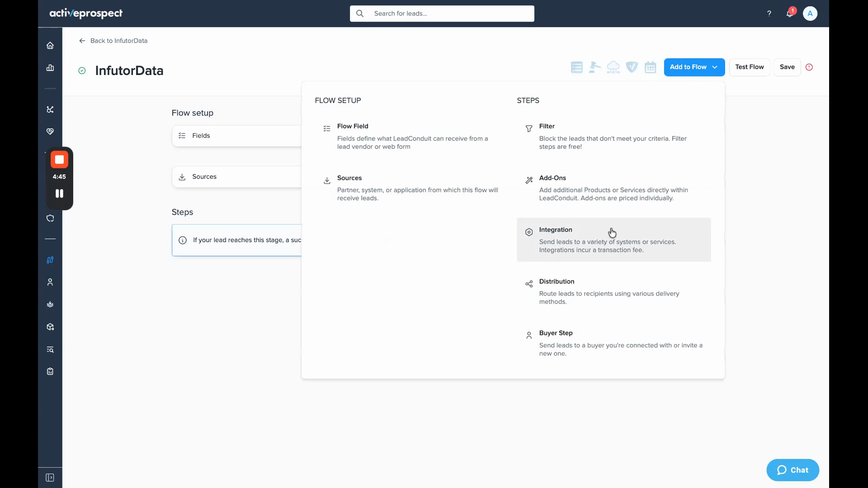Click the connected nodes sidebar icon
This screenshot has height=488, width=868.
click(50, 109)
